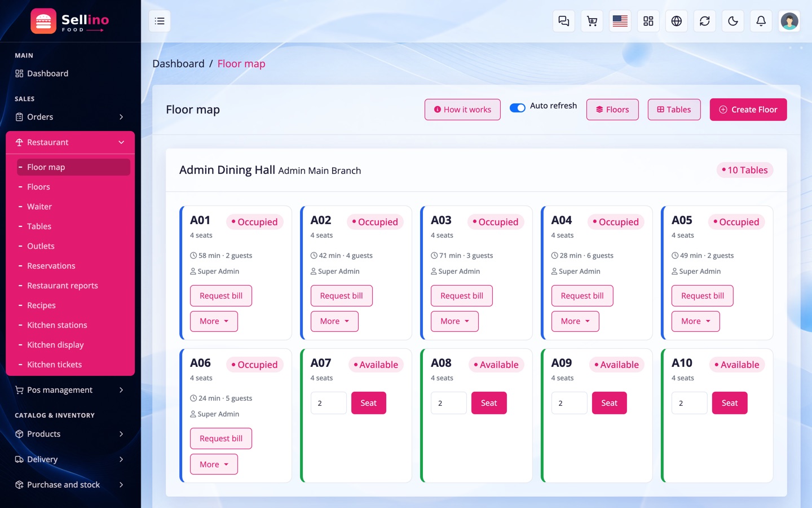Image resolution: width=812 pixels, height=508 pixels.
Task: Expand the Orders sidebar menu
Action: [x=70, y=117]
